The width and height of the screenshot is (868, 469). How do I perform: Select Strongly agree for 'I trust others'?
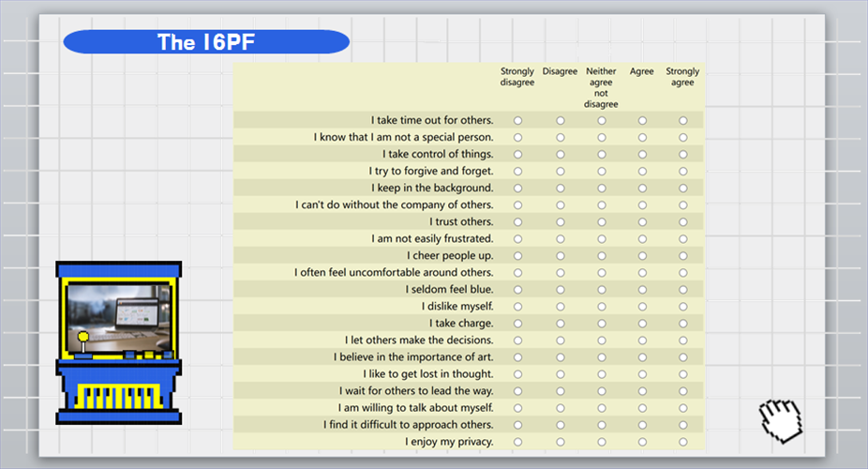coord(683,222)
